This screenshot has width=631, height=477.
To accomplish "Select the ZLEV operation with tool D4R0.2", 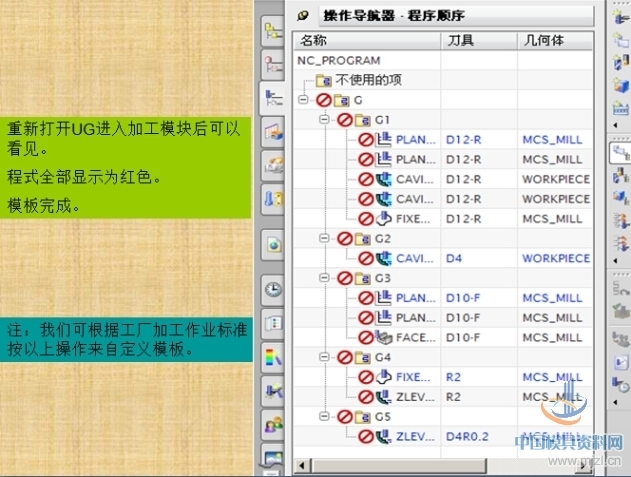I will click(414, 436).
